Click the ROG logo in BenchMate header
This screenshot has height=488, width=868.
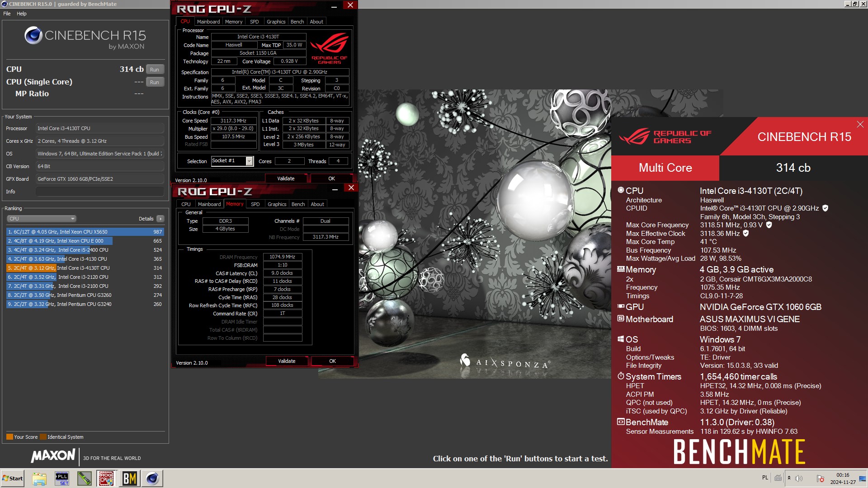click(x=665, y=136)
